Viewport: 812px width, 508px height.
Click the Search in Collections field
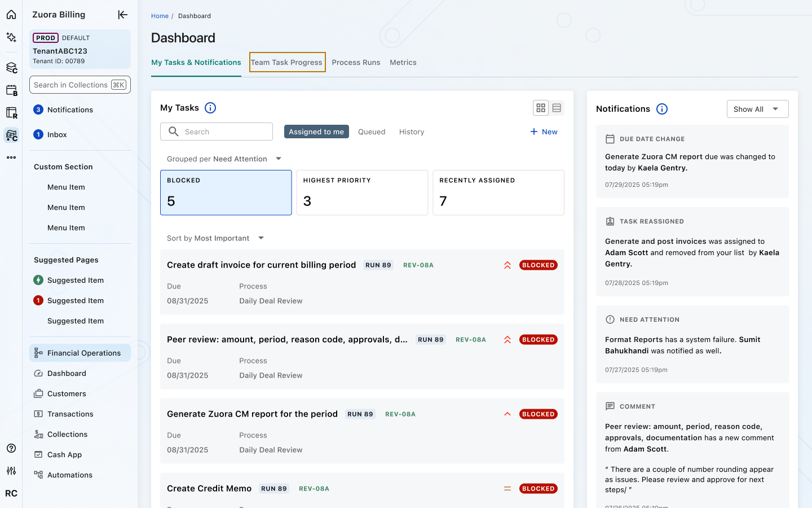80,85
